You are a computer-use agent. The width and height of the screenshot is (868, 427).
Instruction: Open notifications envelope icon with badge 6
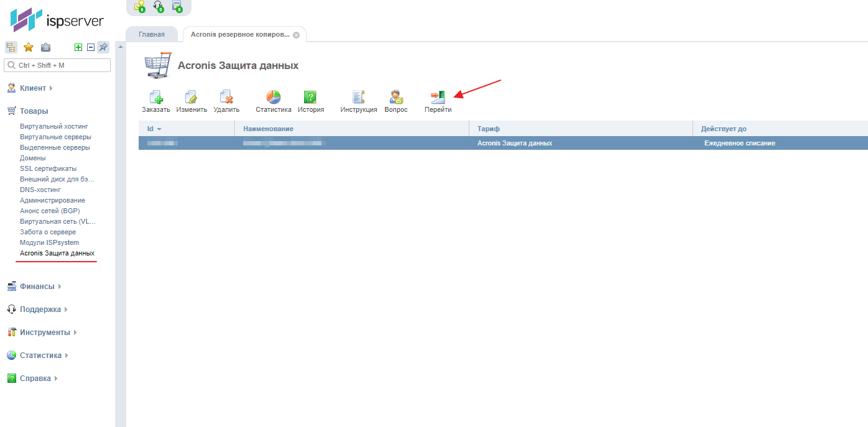[x=140, y=7]
